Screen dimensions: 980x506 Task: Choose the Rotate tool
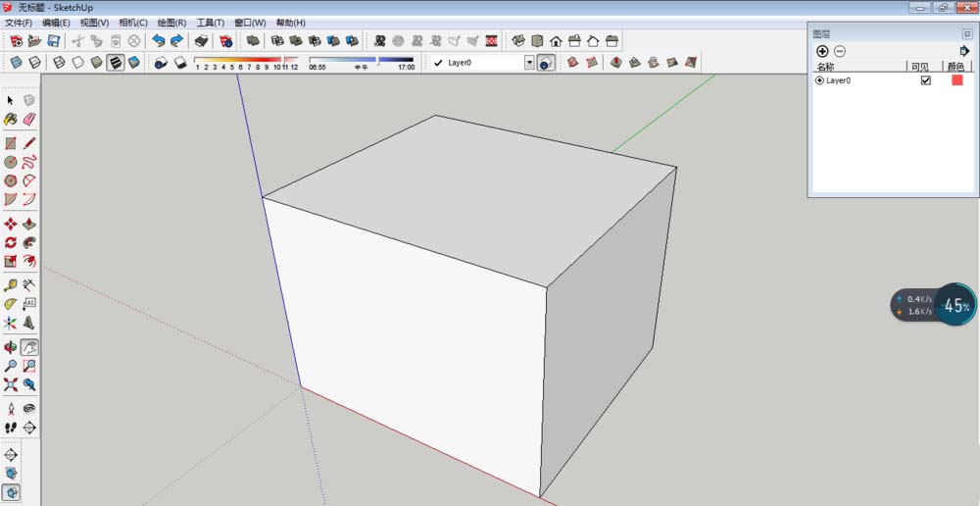(x=11, y=242)
